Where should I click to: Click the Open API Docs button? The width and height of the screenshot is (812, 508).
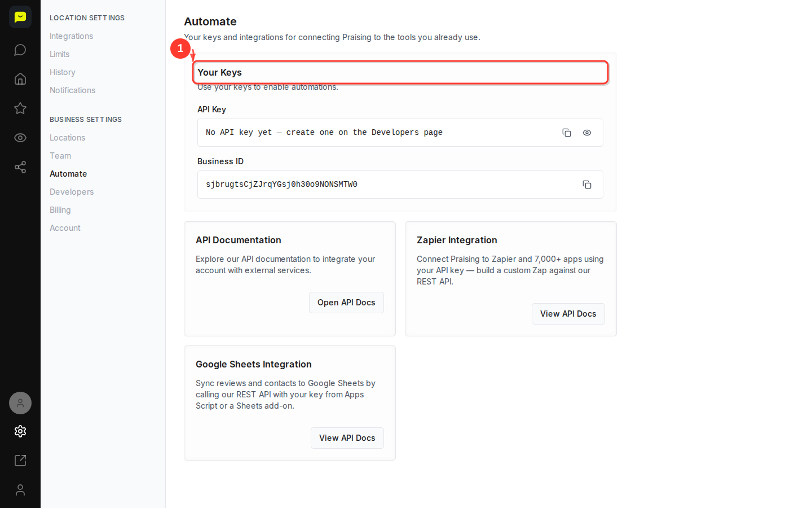[346, 303]
